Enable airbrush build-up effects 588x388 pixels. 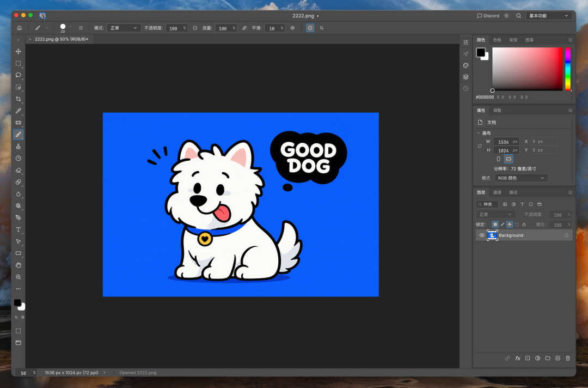click(x=244, y=28)
